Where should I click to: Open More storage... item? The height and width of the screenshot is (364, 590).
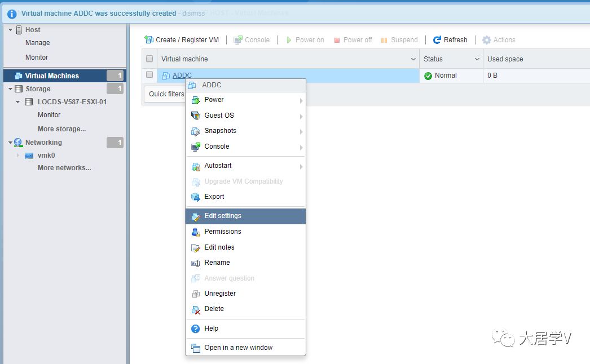61,129
